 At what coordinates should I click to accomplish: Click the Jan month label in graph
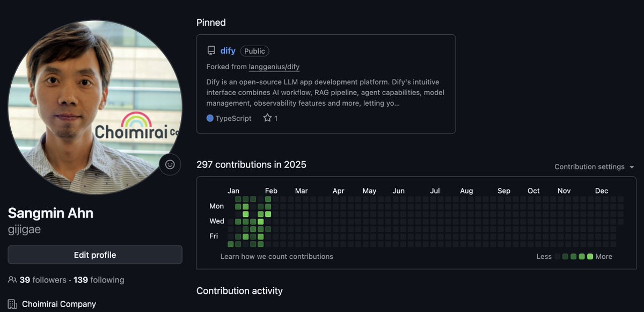pyautogui.click(x=233, y=191)
